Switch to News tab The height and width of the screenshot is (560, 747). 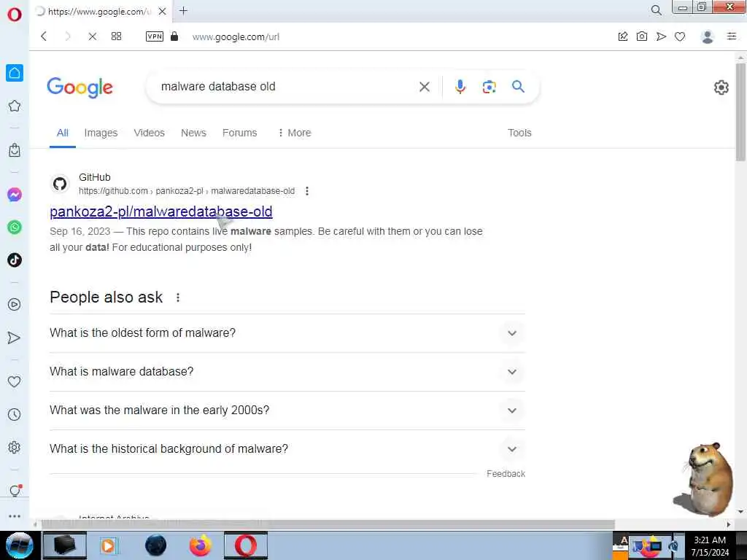[x=193, y=133]
